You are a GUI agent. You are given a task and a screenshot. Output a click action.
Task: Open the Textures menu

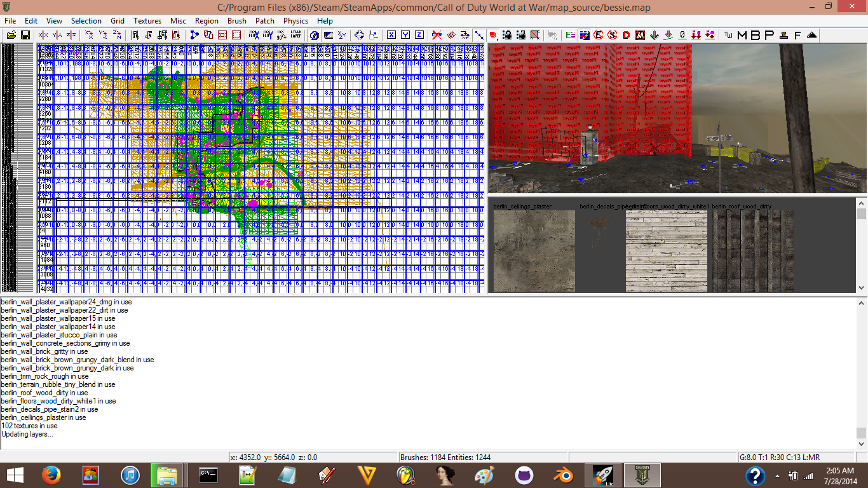pos(147,21)
